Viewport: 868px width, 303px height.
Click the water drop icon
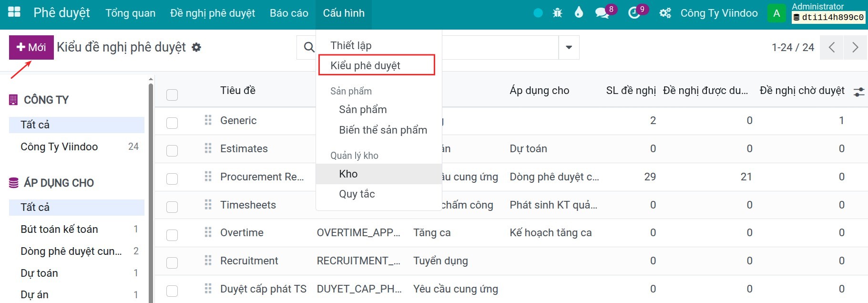click(x=579, y=12)
